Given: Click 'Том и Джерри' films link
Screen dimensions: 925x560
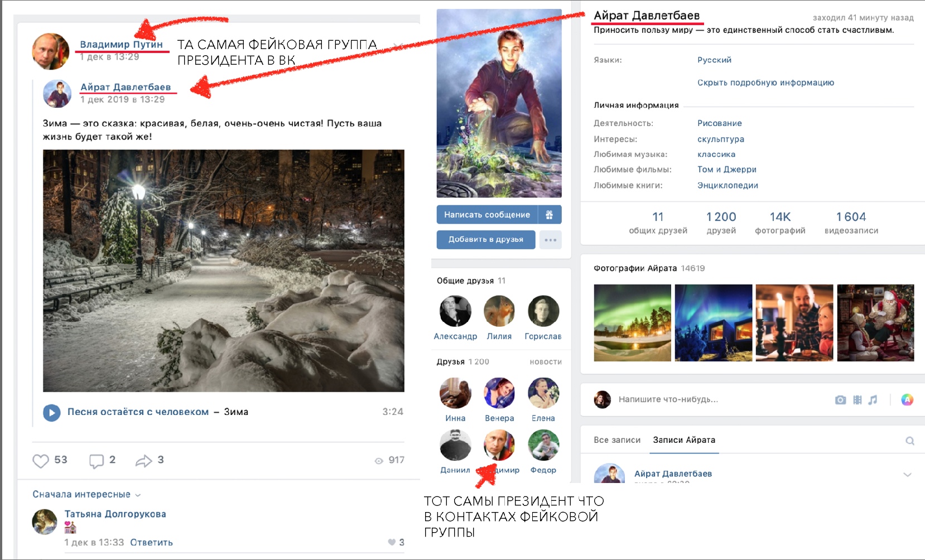Looking at the screenshot, I should point(727,170).
